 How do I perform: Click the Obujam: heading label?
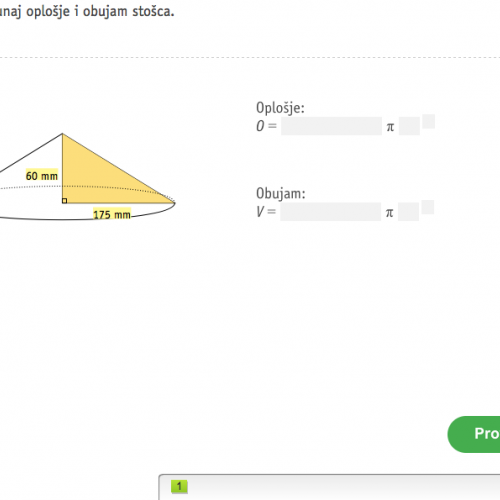[x=281, y=194]
